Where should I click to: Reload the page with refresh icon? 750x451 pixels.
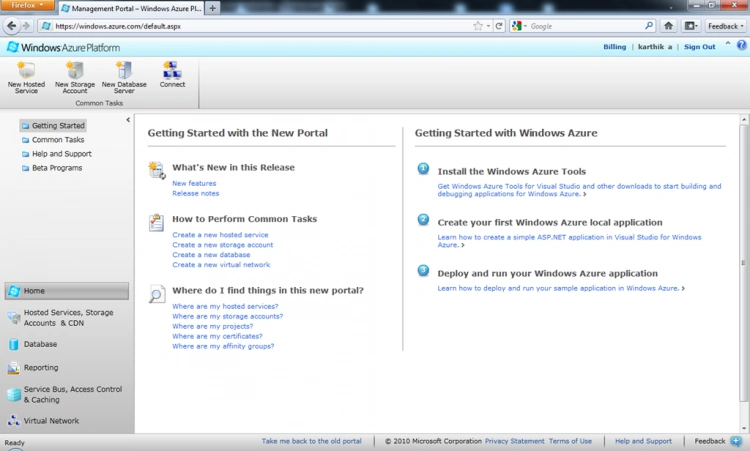(x=499, y=26)
